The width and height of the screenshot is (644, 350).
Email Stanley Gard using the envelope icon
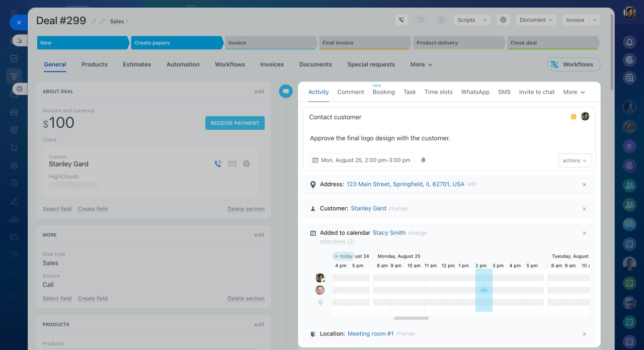coord(232,163)
